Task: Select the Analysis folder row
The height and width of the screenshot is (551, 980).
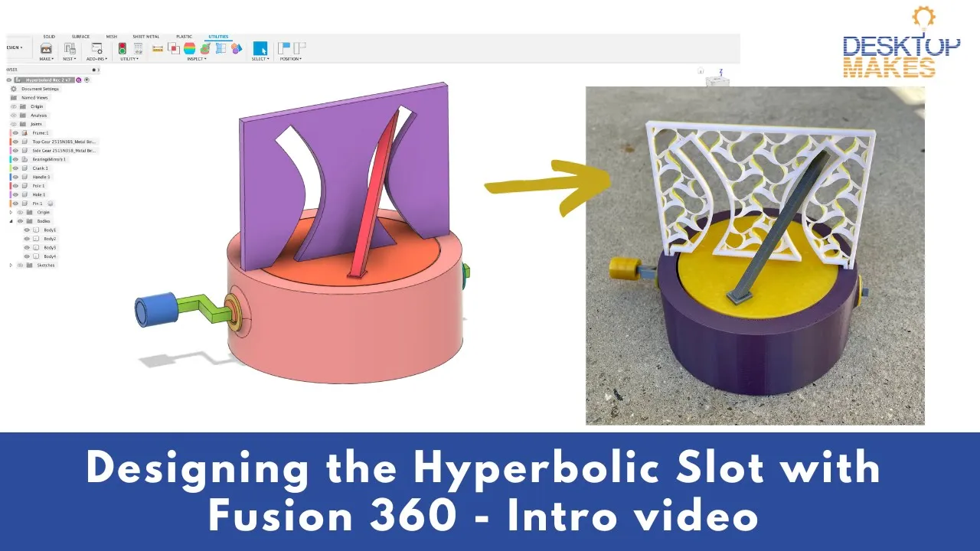Action: coord(29,116)
